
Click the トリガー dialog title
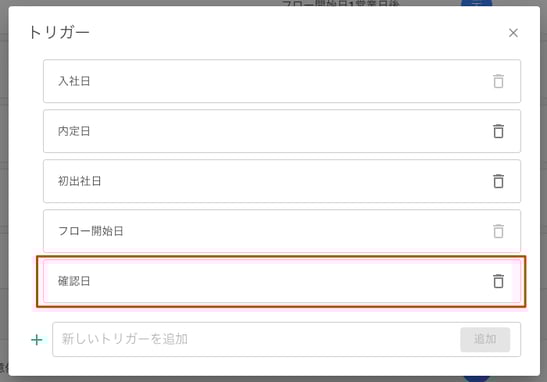[x=60, y=33]
